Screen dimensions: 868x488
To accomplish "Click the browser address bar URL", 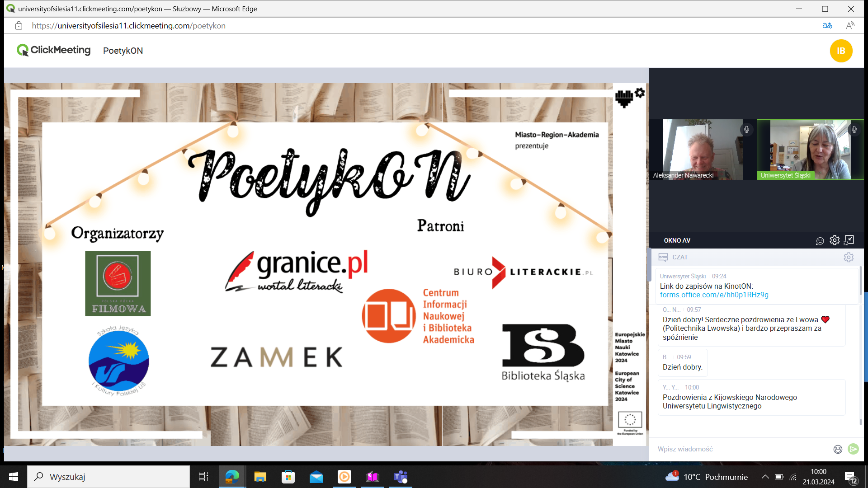I will [129, 26].
